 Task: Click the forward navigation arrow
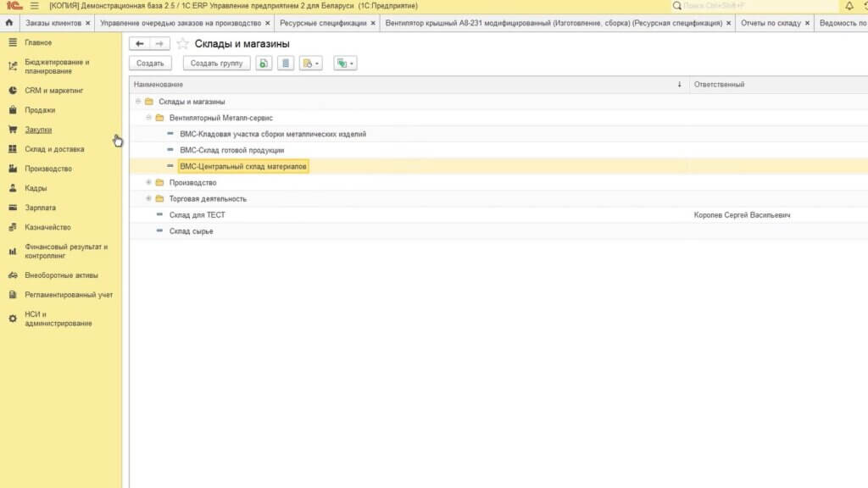[159, 43]
